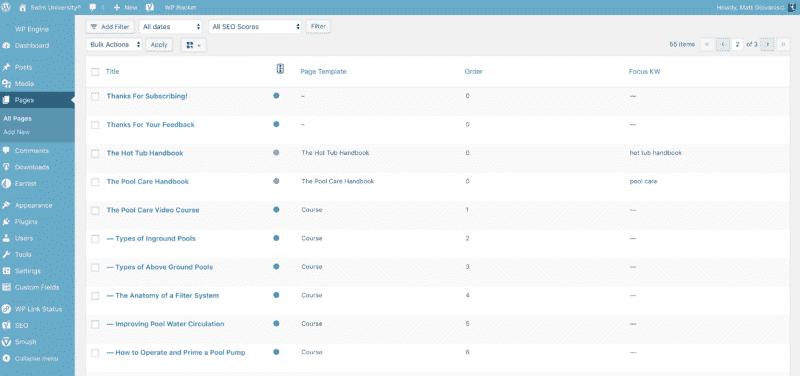Viewport: 800px width, 376px height.
Task: Tick the select-all checkbox in header
Action: point(95,71)
